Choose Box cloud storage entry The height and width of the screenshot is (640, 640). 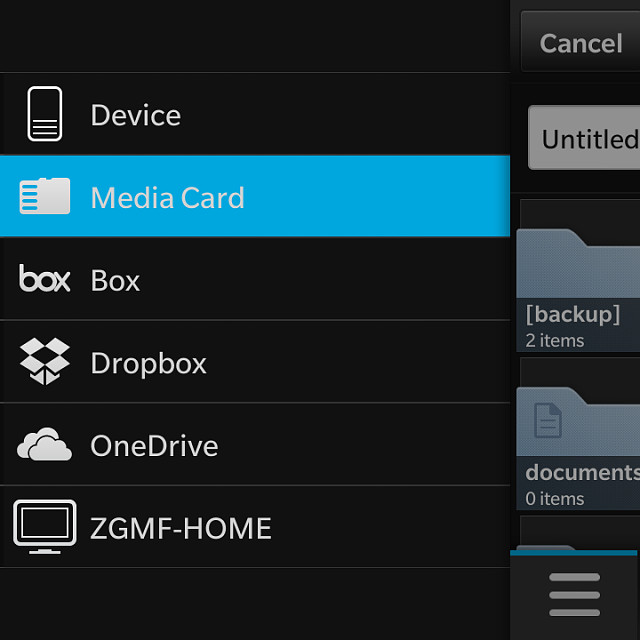pos(255,279)
